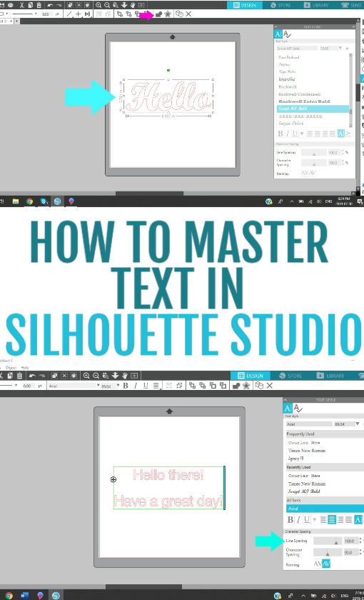Click the Replicate cube icon in lower toolbar
Image resolution: width=364 pixels, height=600 pixels.
[259, 386]
